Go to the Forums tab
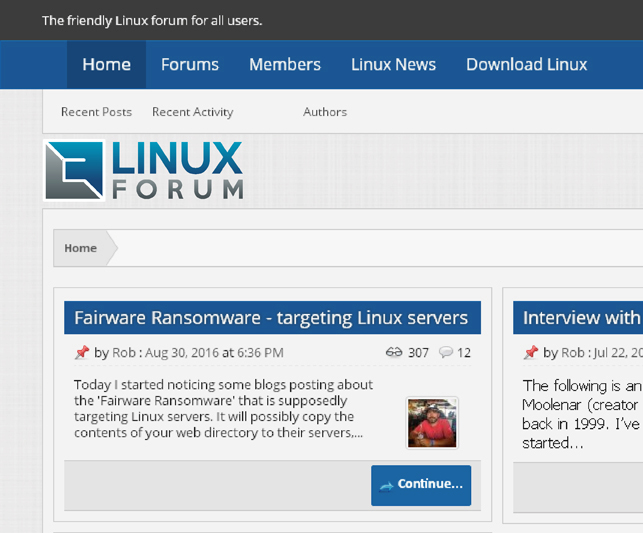The image size is (643, 533). pyautogui.click(x=189, y=64)
